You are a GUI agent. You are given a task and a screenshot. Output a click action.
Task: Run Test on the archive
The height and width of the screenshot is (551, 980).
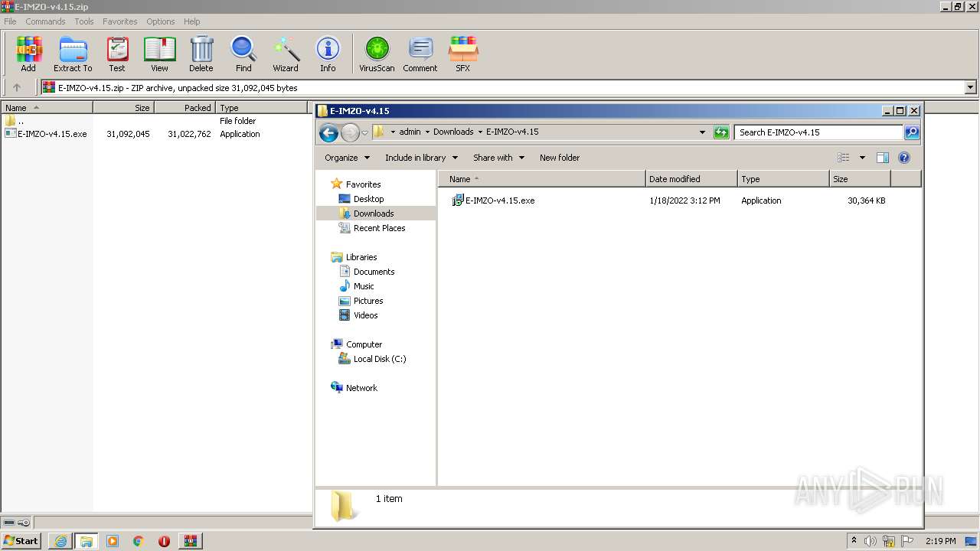[117, 54]
